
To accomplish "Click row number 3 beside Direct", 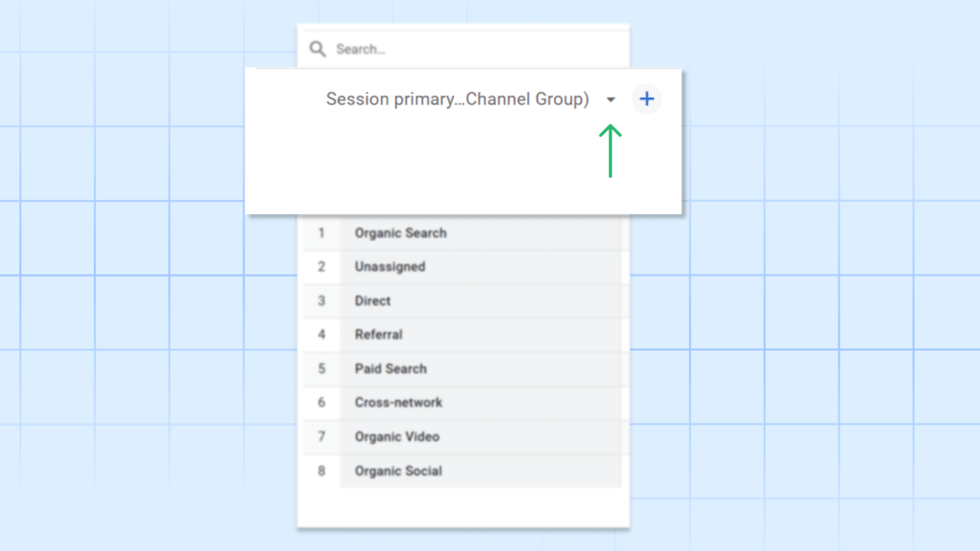I will coord(322,300).
